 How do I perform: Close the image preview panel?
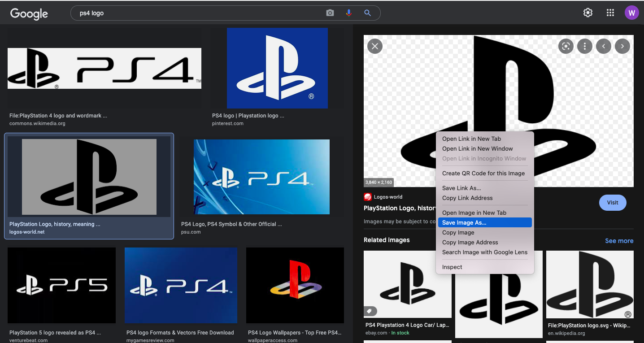click(375, 46)
